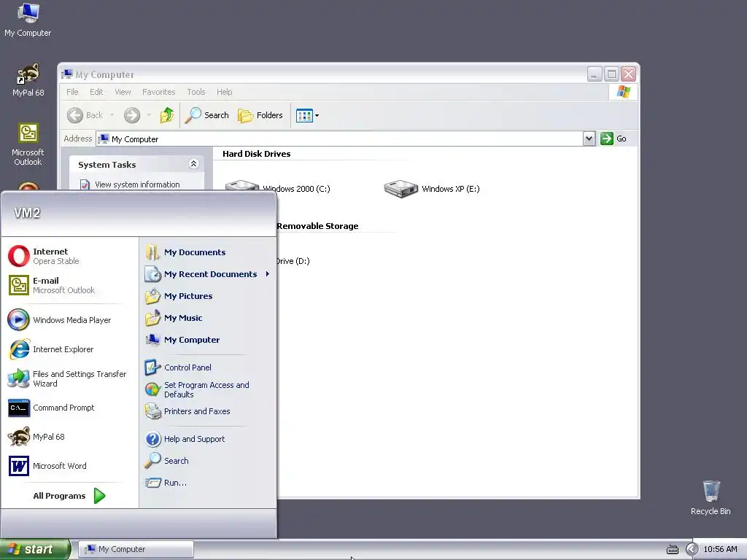Click My Computer taskbar button
Screen dimensions: 747x560
point(136,549)
